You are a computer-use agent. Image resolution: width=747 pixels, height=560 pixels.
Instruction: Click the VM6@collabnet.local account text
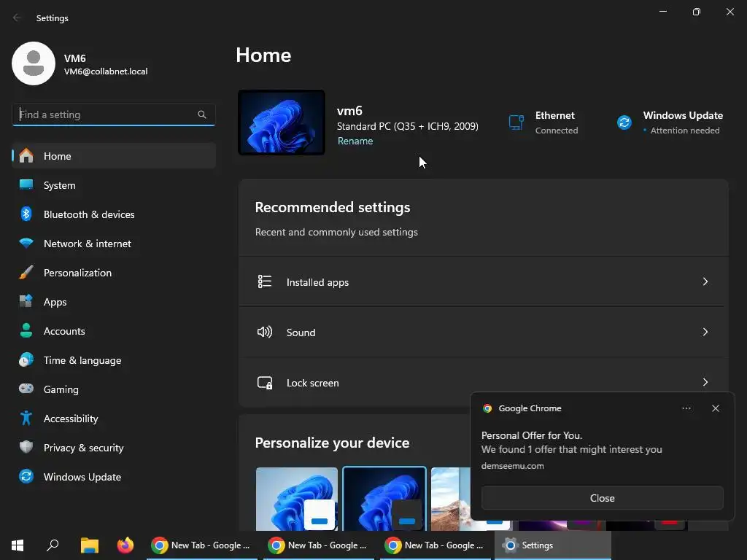106,71
